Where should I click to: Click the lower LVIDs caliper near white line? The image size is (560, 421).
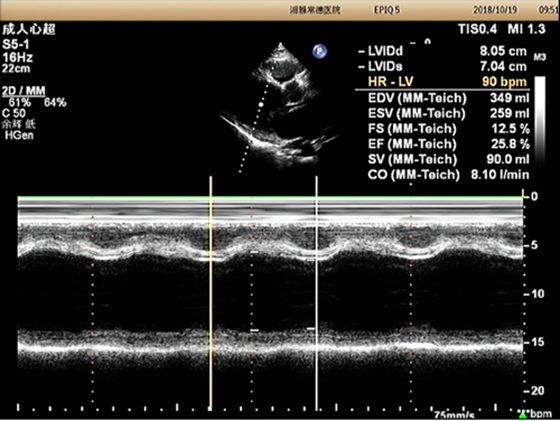[311, 329]
